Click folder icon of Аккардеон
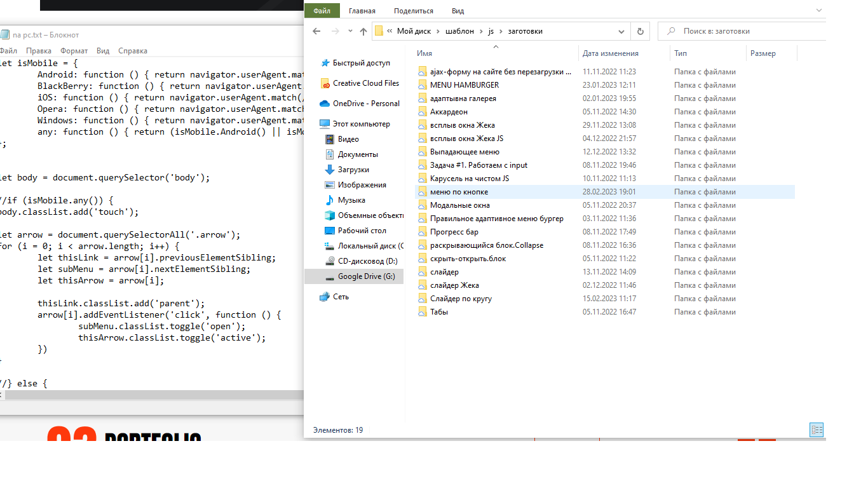868x488 pixels. [x=423, y=112]
